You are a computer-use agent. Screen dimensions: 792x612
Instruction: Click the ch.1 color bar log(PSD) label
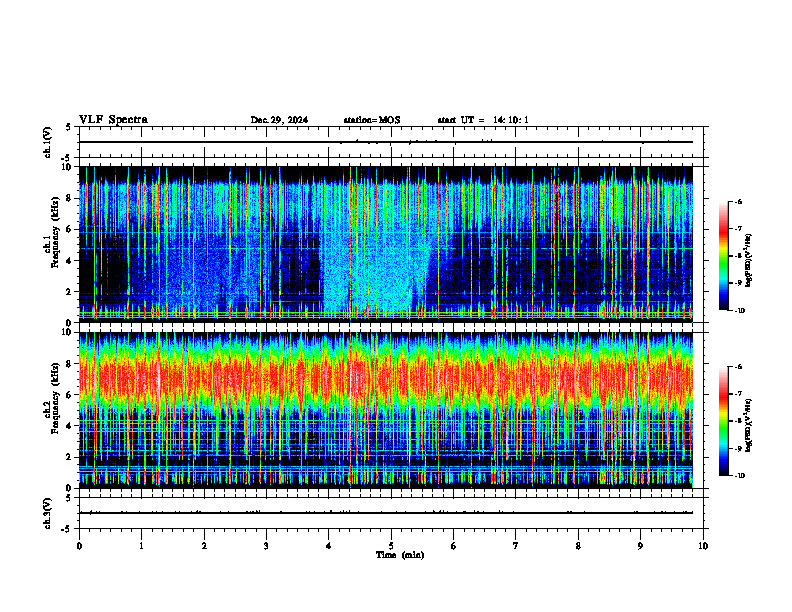[749, 260]
